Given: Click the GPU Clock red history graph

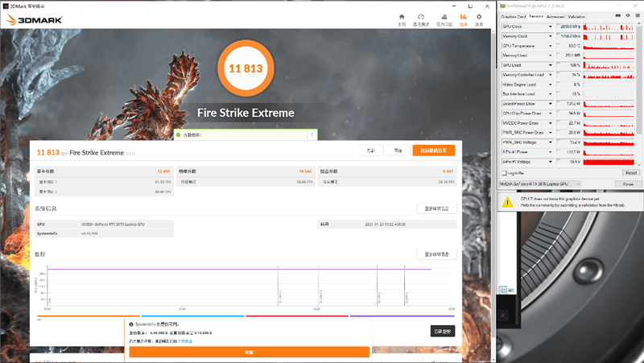Looking at the screenshot, I should [x=609, y=27].
